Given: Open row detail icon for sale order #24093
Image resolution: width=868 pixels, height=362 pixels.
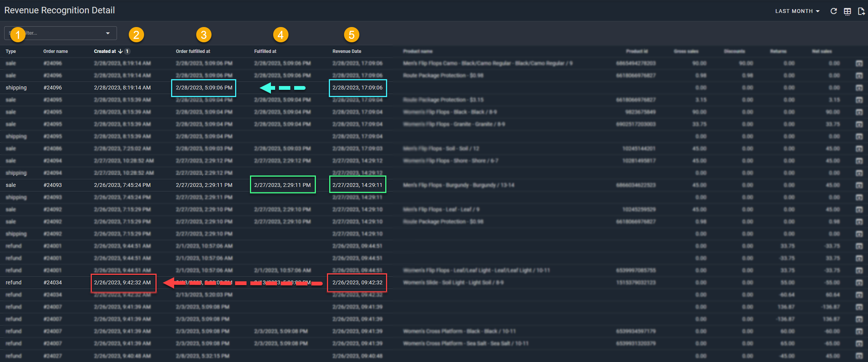Looking at the screenshot, I should point(859,185).
